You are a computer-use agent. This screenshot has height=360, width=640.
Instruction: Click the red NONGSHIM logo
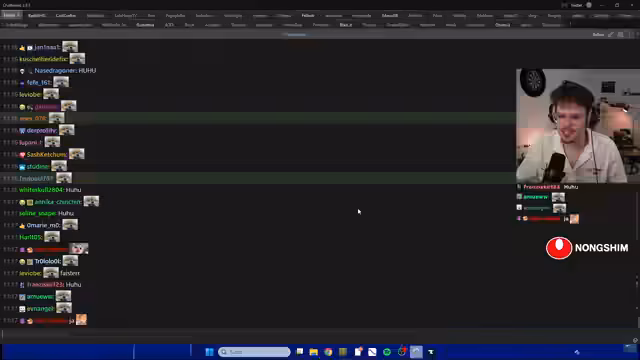[x=559, y=248]
